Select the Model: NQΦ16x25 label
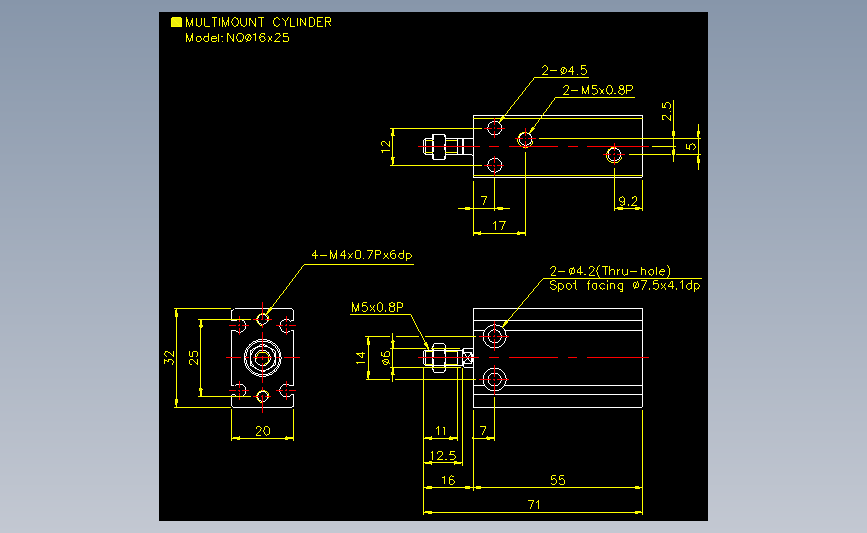The width and height of the screenshot is (867, 533). [x=237, y=38]
